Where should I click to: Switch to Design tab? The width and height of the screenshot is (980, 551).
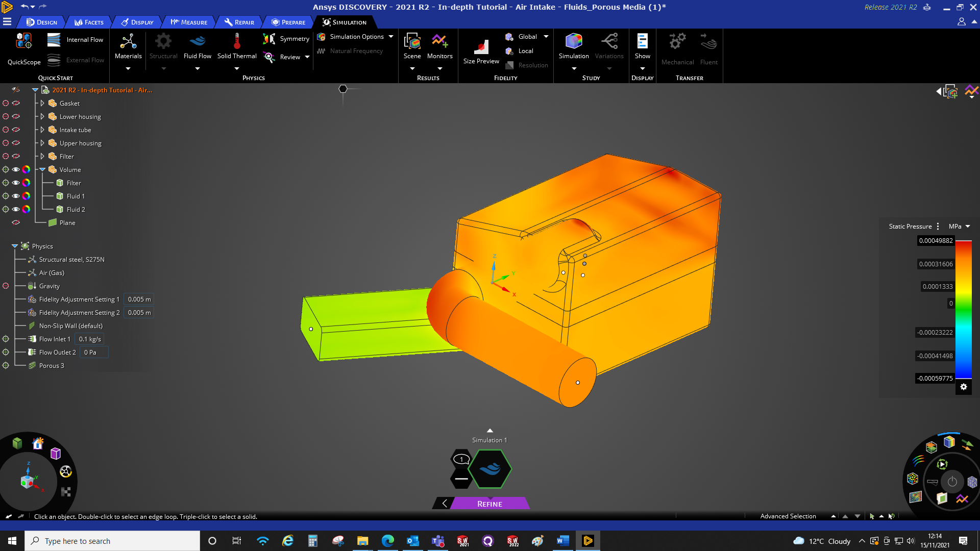(x=42, y=22)
